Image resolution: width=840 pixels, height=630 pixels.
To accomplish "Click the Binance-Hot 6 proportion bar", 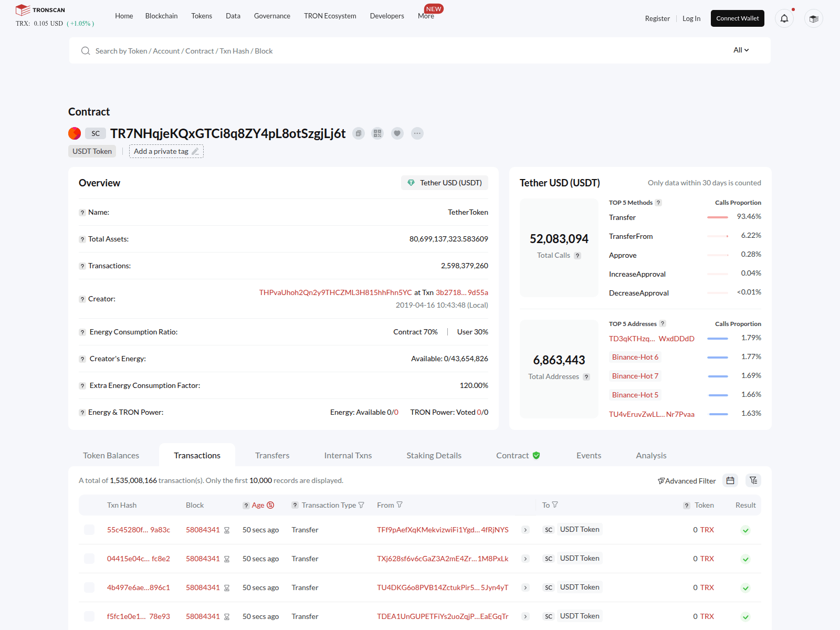I will pos(718,358).
